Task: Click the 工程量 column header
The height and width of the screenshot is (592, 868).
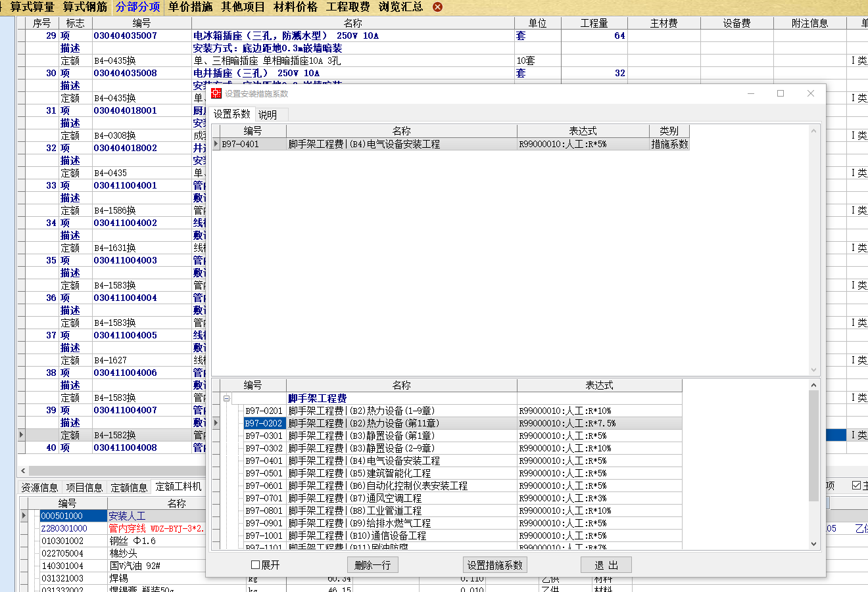Action: coord(594,23)
